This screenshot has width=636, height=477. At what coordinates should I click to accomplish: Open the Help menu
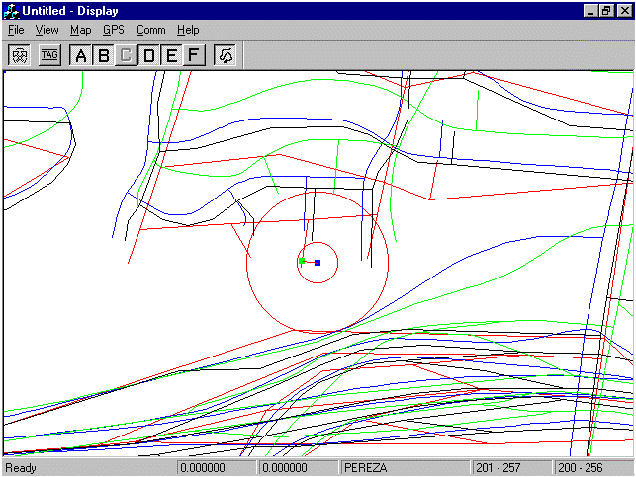[188, 30]
